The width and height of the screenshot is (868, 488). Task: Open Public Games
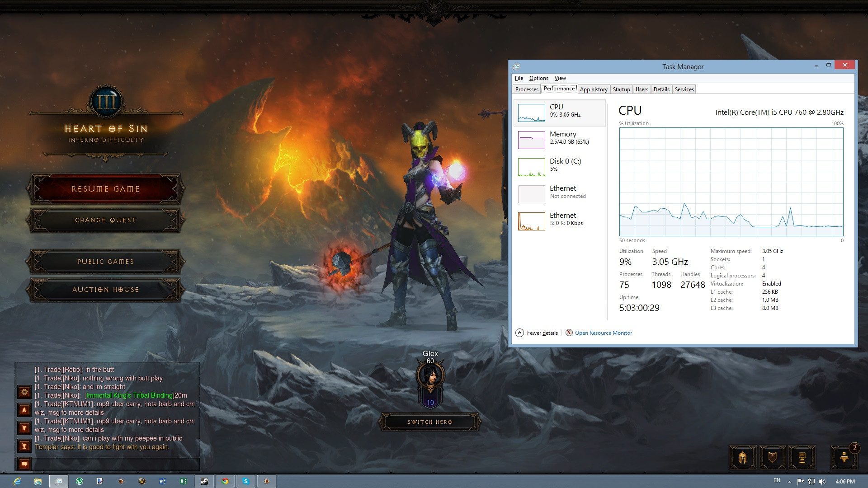106,262
